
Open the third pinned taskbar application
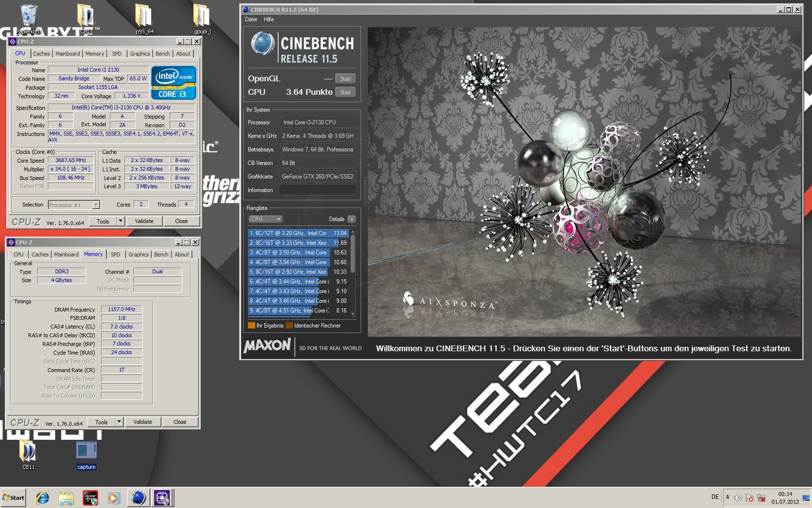pyautogui.click(x=90, y=498)
